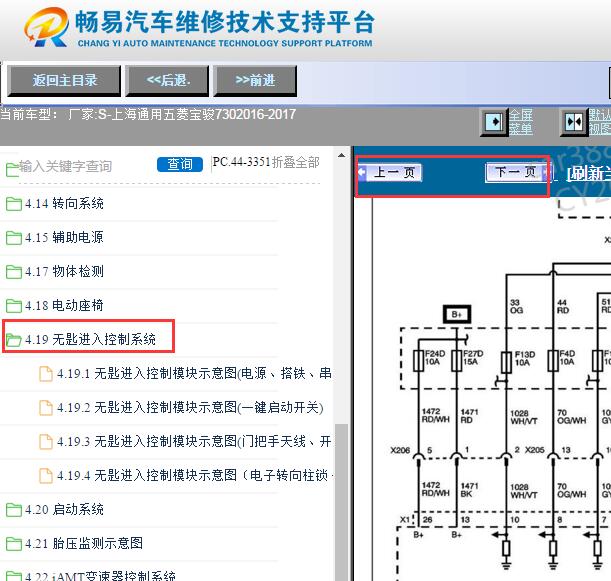The width and height of the screenshot is (611, 581).
Task: Collapse the open folder icon of 4.19
Action: coord(14,339)
